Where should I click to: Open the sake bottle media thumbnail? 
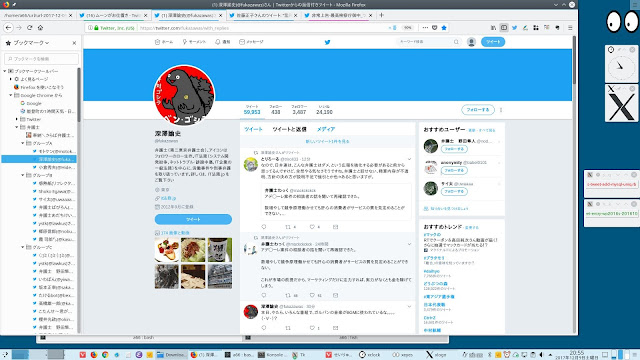(x=220, y=250)
